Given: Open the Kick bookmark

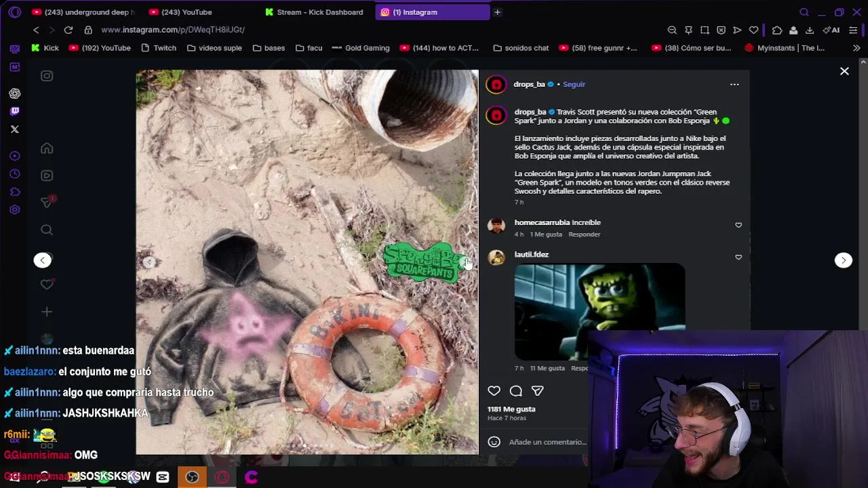Looking at the screenshot, I should coord(45,48).
